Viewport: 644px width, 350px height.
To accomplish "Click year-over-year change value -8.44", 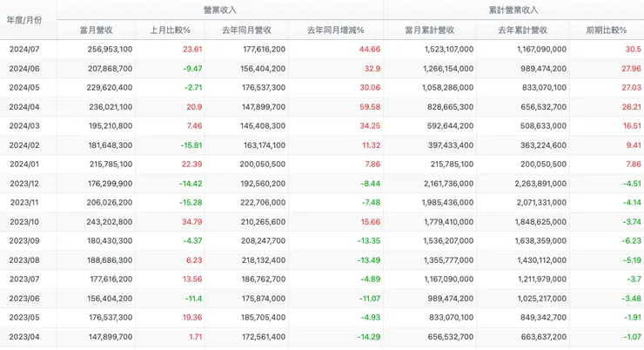I will 371,183.
